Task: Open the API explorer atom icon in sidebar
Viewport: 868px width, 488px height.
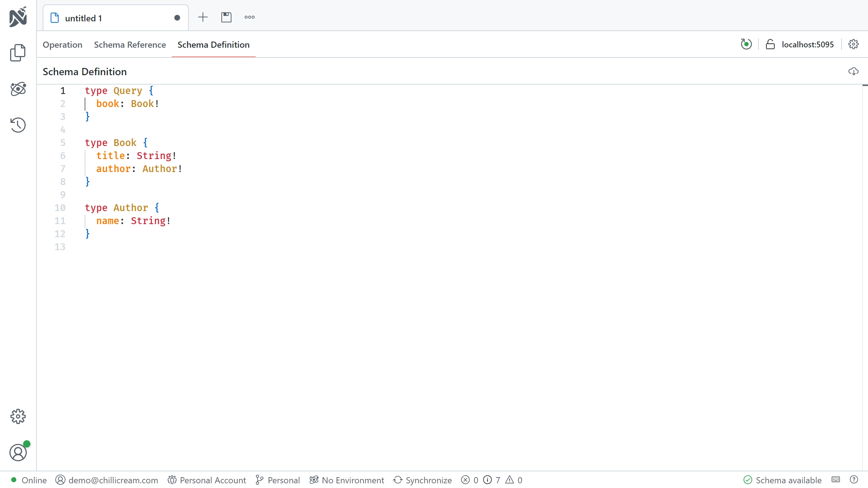Action: click(x=18, y=89)
